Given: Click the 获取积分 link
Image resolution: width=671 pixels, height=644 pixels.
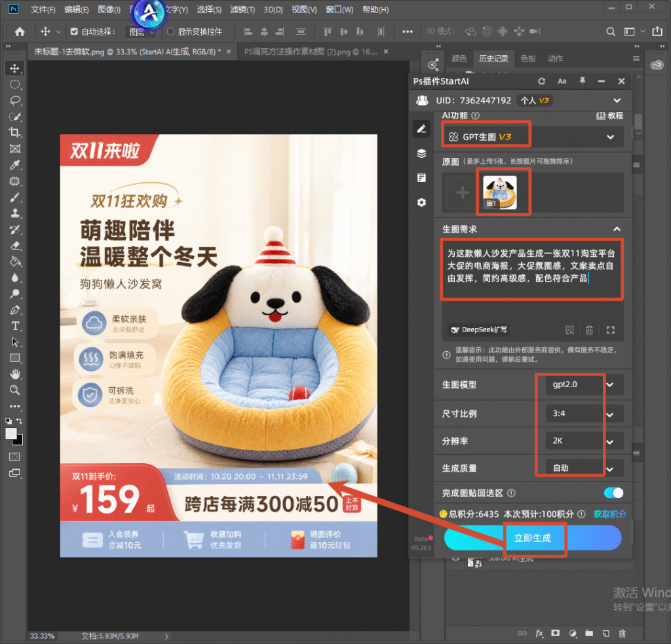Looking at the screenshot, I should click(609, 514).
